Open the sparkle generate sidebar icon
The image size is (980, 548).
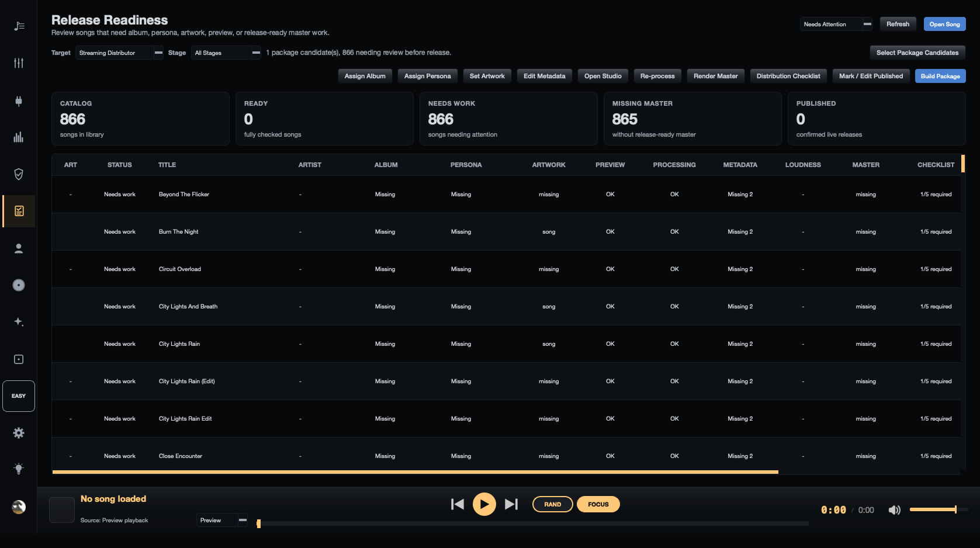coord(19,322)
